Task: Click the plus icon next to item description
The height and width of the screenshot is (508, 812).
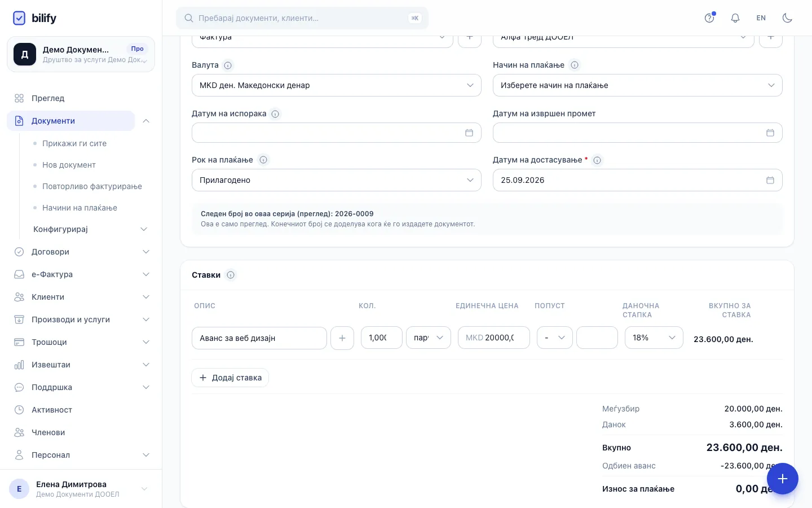Action: tap(342, 338)
